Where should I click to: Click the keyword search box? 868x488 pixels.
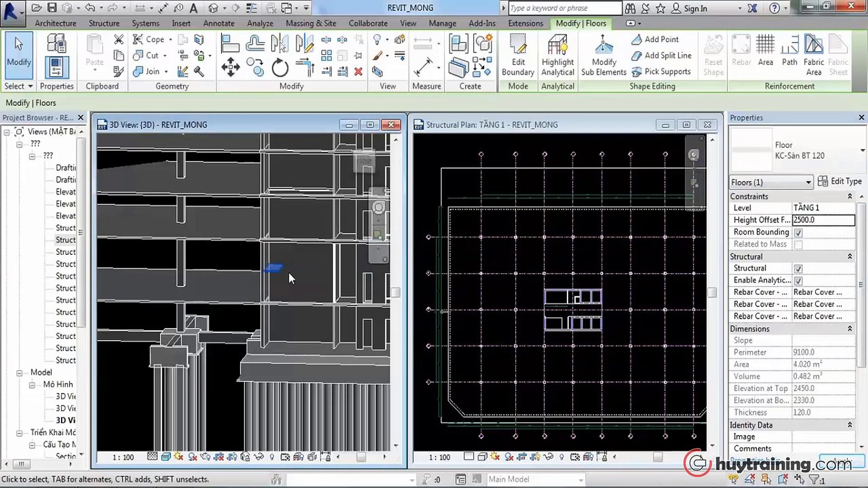pos(564,8)
